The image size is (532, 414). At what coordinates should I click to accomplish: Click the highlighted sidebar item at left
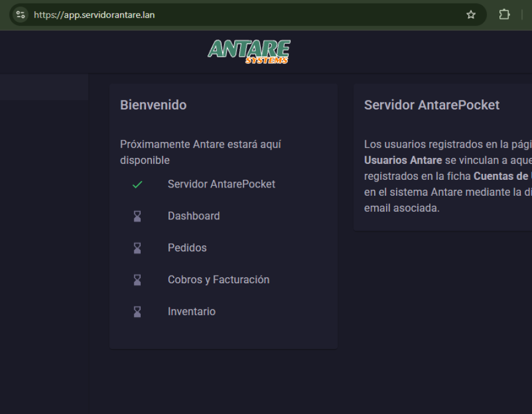(x=44, y=87)
